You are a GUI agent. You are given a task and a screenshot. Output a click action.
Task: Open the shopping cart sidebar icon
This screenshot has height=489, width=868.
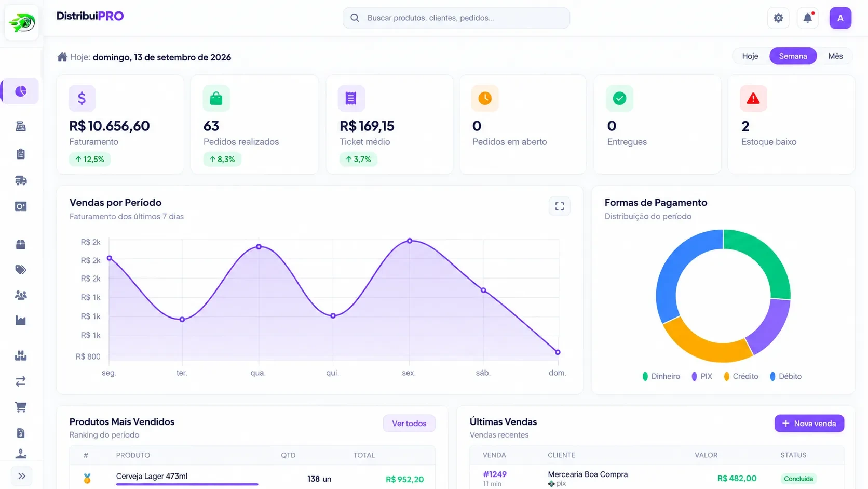coord(21,407)
